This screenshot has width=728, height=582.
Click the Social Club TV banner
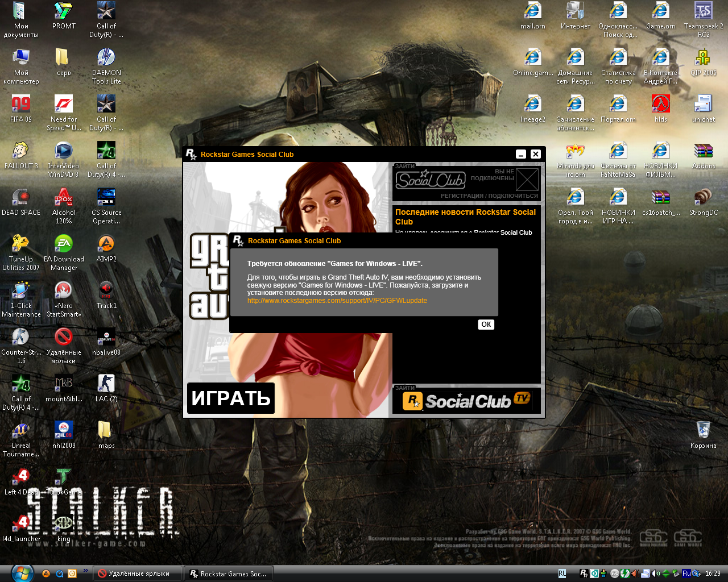coord(466,401)
